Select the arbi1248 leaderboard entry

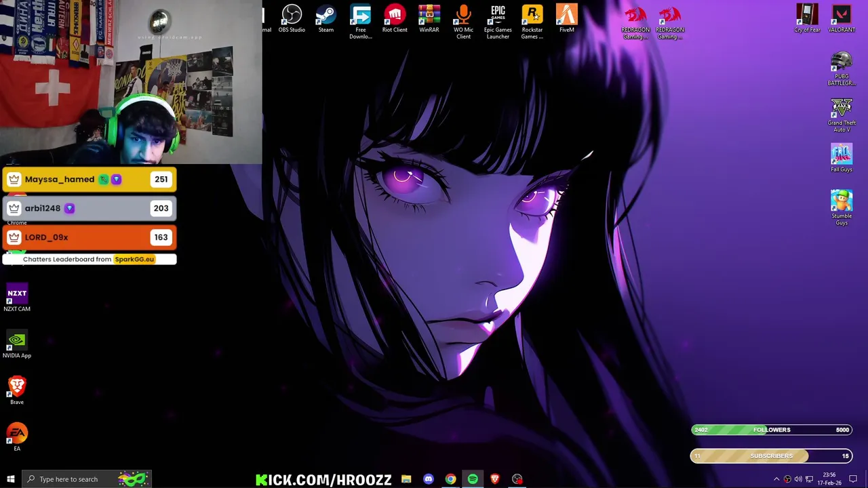coord(90,208)
